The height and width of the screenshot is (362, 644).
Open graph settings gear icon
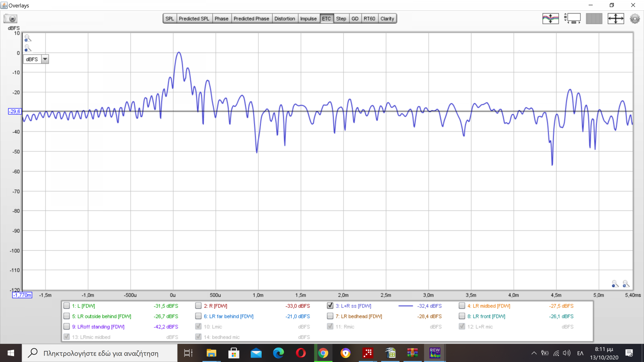click(635, 18)
